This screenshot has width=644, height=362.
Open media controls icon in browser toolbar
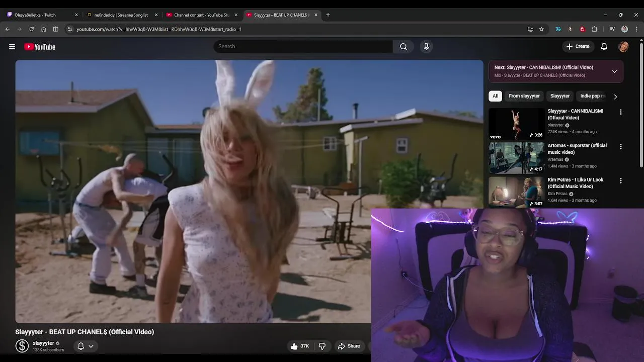point(612,29)
